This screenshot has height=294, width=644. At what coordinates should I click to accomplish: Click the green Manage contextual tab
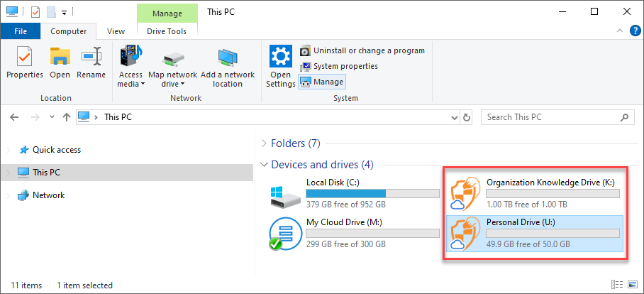click(x=167, y=13)
